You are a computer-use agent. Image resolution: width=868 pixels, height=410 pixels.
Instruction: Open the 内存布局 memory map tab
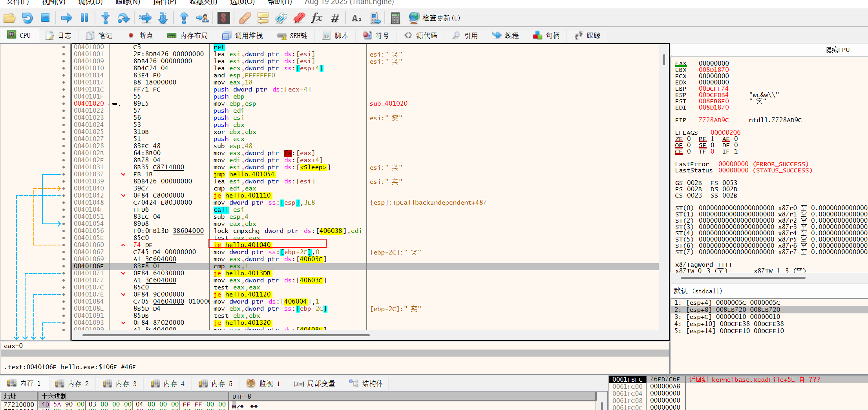(x=188, y=36)
